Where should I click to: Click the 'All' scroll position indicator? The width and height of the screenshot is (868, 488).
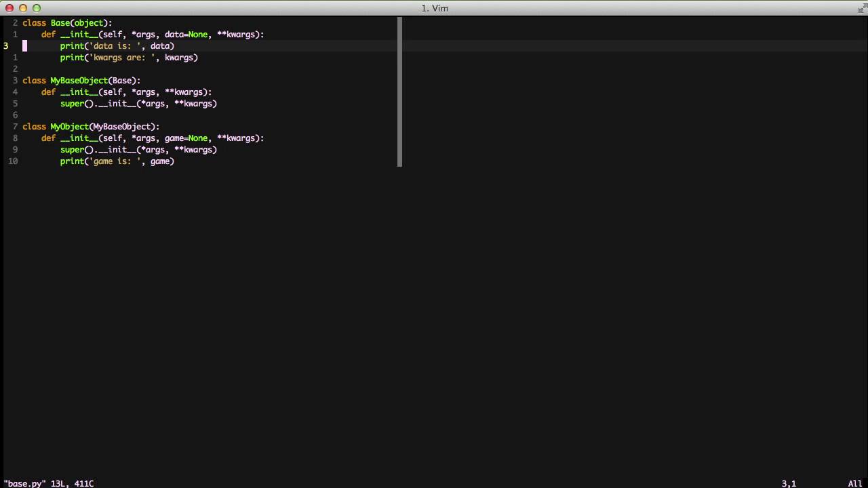pyautogui.click(x=855, y=483)
